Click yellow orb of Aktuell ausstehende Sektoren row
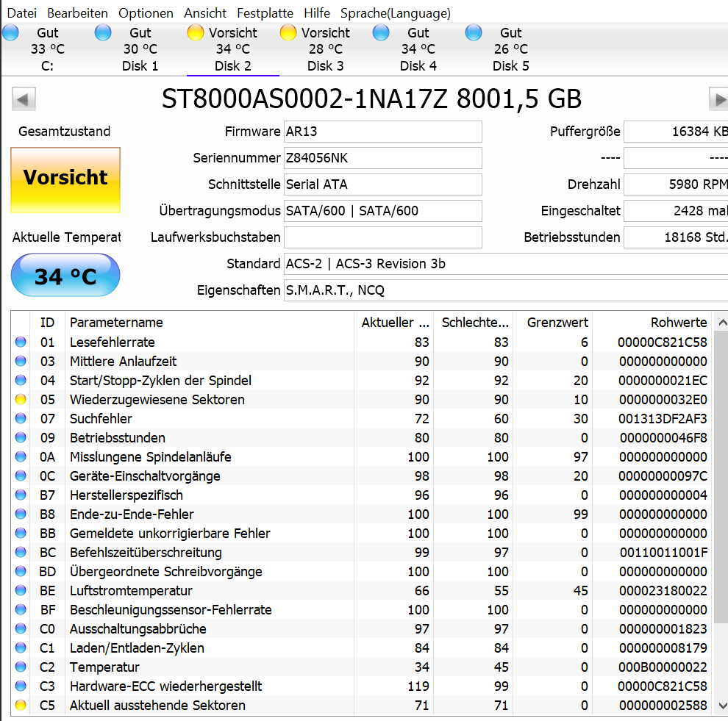The height and width of the screenshot is (721, 728). click(21, 706)
